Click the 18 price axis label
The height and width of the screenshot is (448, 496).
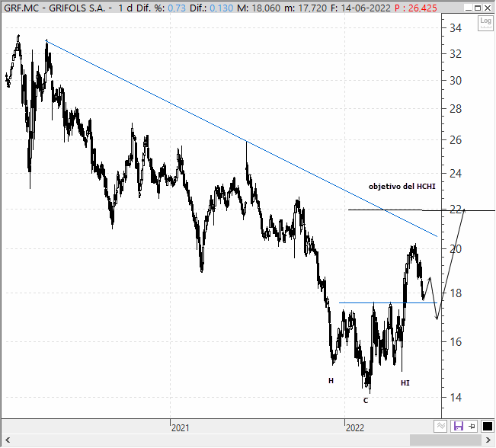tap(456, 293)
